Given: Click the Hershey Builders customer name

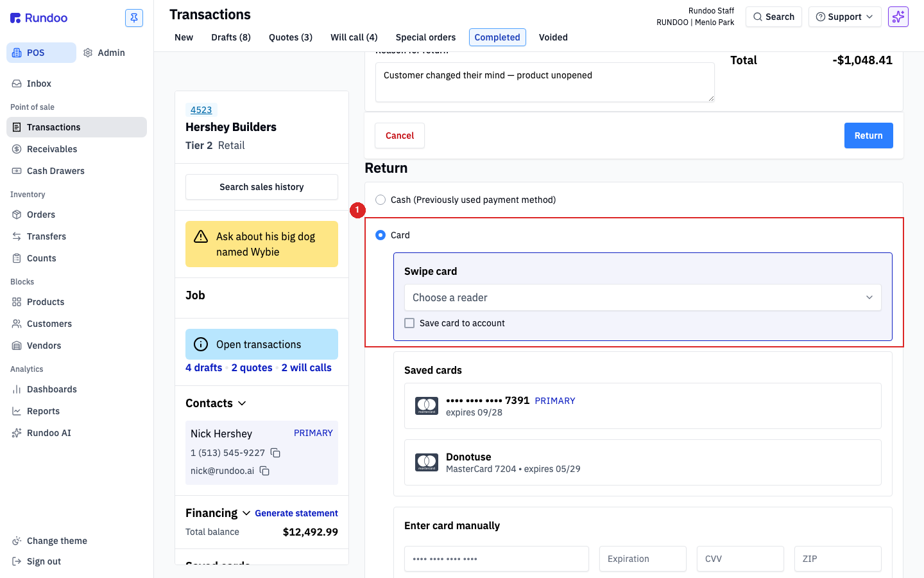Looking at the screenshot, I should tap(231, 127).
